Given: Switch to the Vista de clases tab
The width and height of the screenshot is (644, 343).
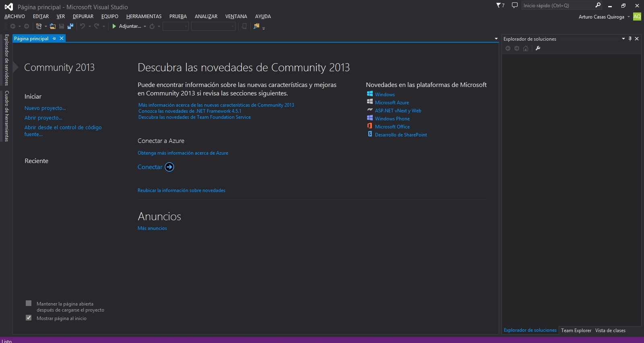Looking at the screenshot, I should click(x=610, y=331).
